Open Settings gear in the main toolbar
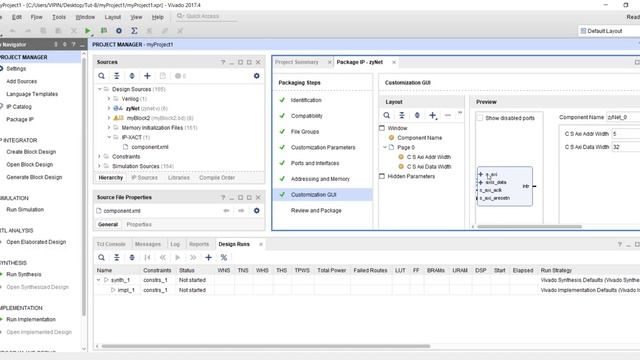 [x=119, y=31]
